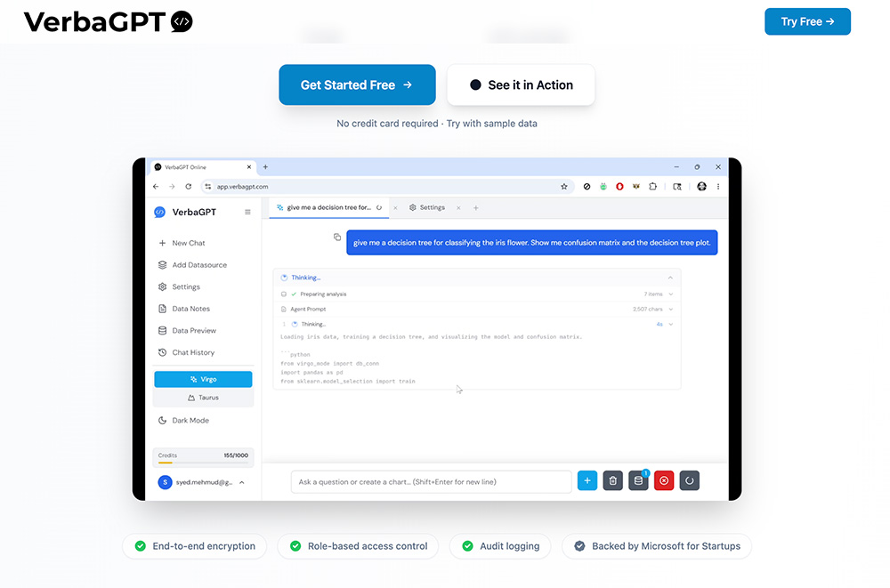Click See it in Action button
Image resolution: width=890 pixels, height=588 pixels.
point(521,85)
